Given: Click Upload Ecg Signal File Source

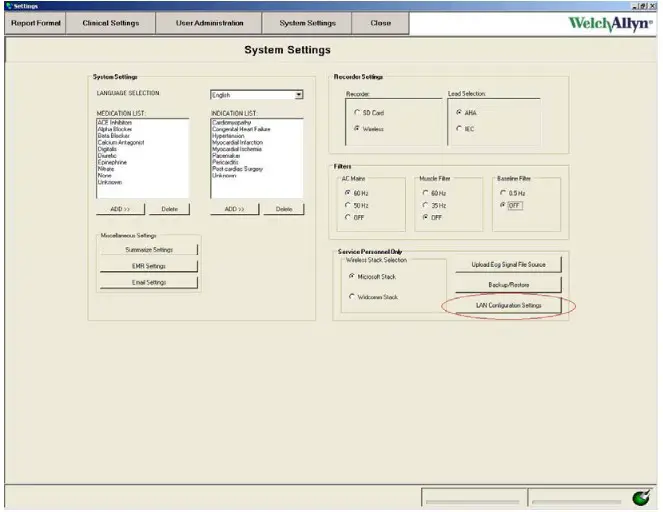Looking at the screenshot, I should (x=508, y=265).
